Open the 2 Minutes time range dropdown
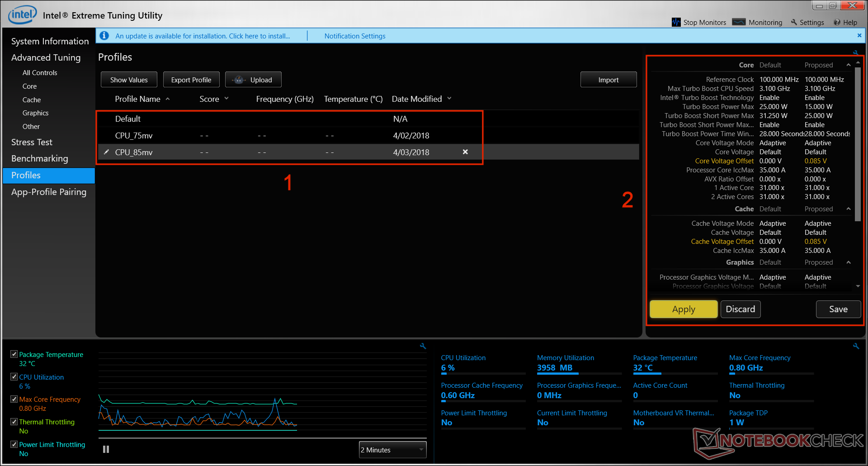 (392, 450)
